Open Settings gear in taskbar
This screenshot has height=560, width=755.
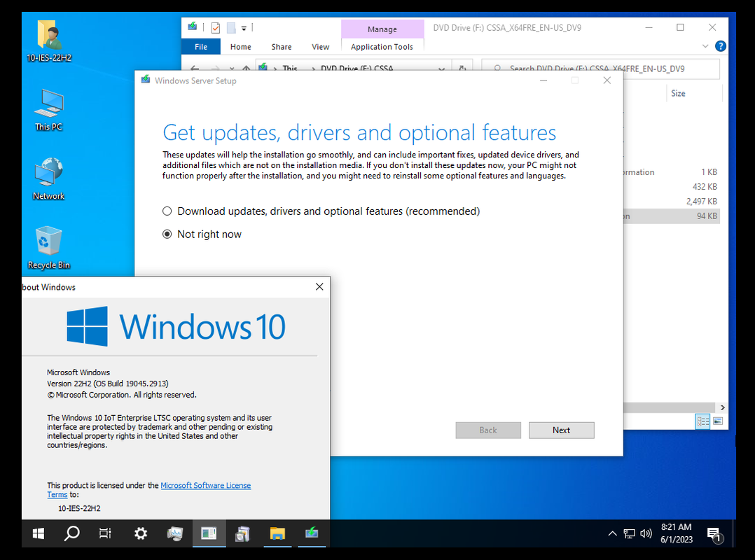pyautogui.click(x=141, y=533)
